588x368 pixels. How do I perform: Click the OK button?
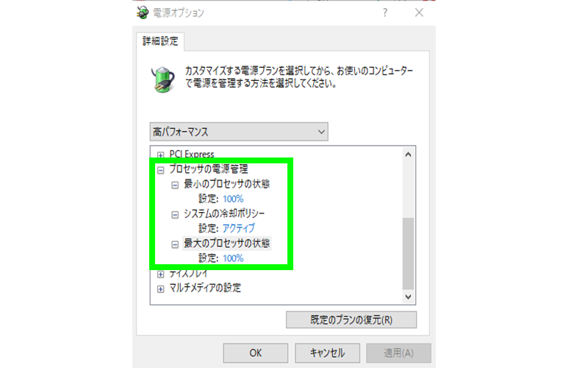tap(255, 353)
